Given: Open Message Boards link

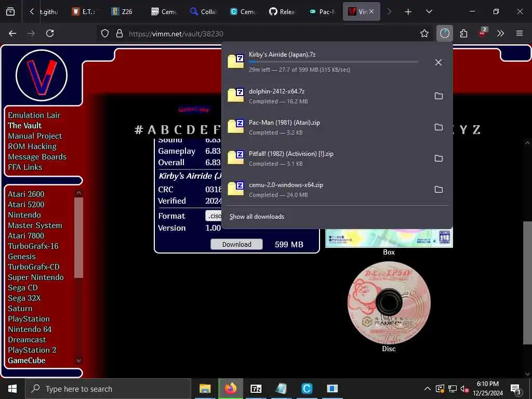Looking at the screenshot, I should [x=37, y=157].
